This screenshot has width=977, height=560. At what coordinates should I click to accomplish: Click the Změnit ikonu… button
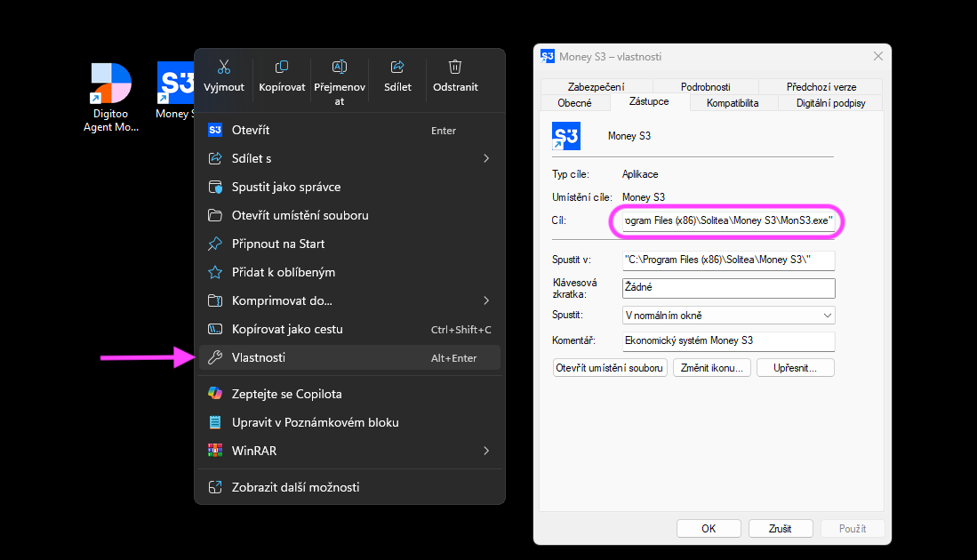[x=711, y=367]
